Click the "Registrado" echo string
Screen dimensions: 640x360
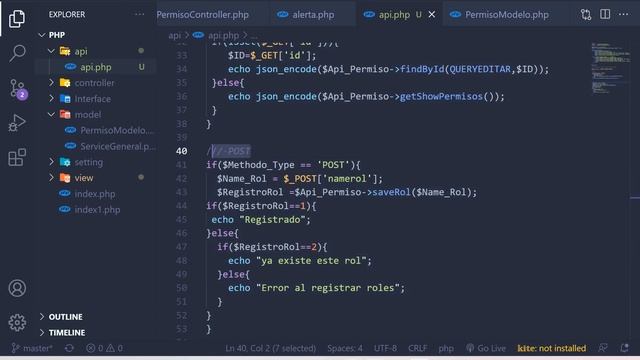click(x=272, y=220)
